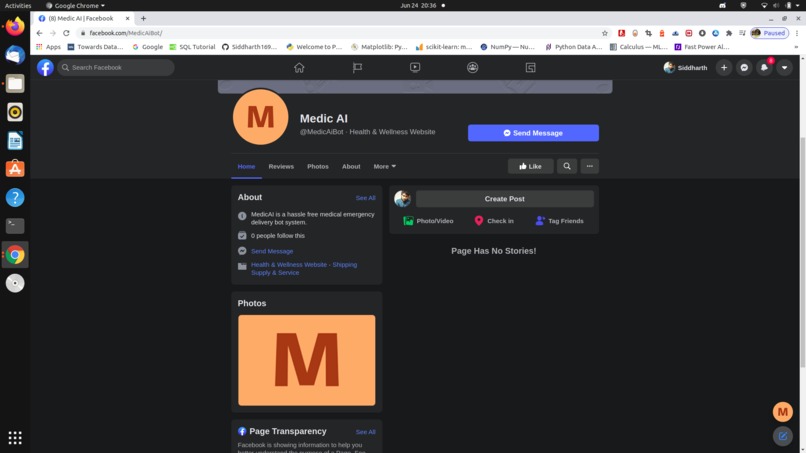Viewport: 806px width, 453px height.
Task: Open the system status menu arrow
Action: click(x=798, y=5)
